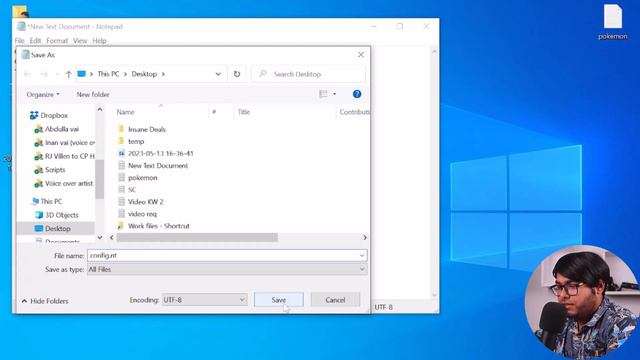
Task: Expand the File name history dropdown arrow
Action: click(362, 256)
